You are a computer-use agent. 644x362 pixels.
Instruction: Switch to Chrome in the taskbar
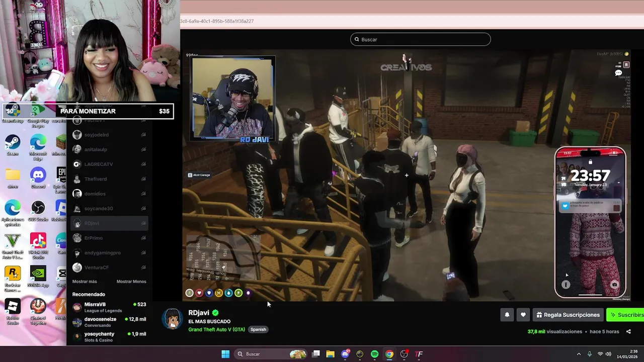(389, 354)
